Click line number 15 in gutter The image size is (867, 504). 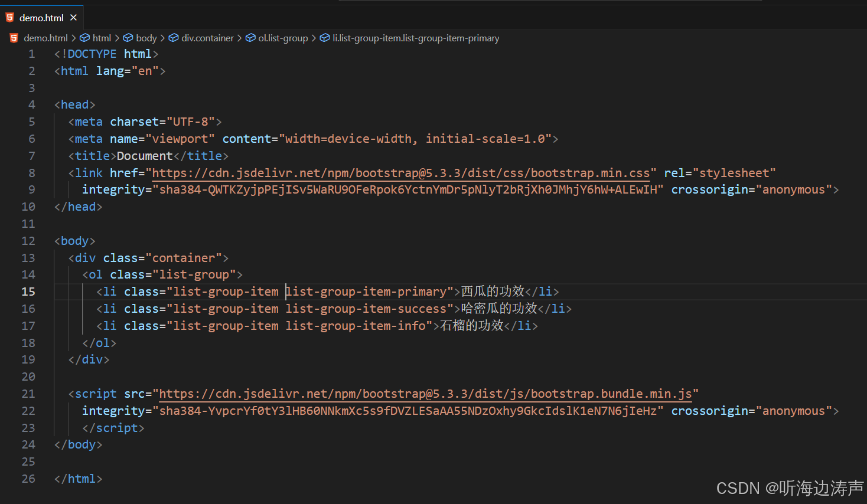pyautogui.click(x=28, y=292)
